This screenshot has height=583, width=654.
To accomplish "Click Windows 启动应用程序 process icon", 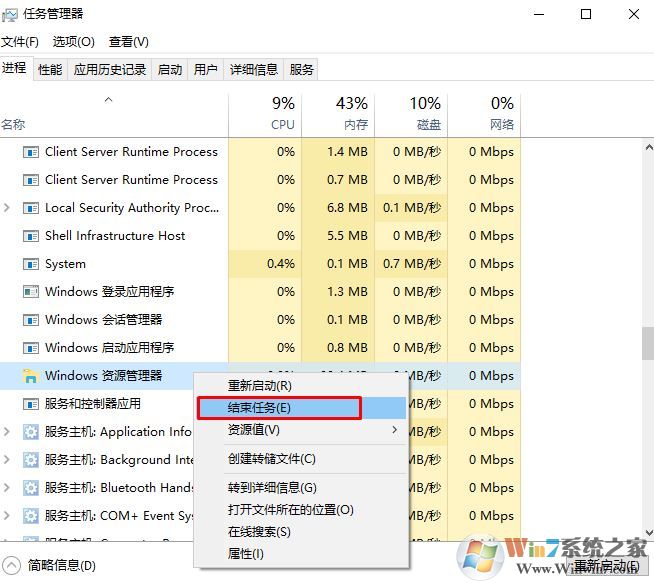I will [30, 348].
